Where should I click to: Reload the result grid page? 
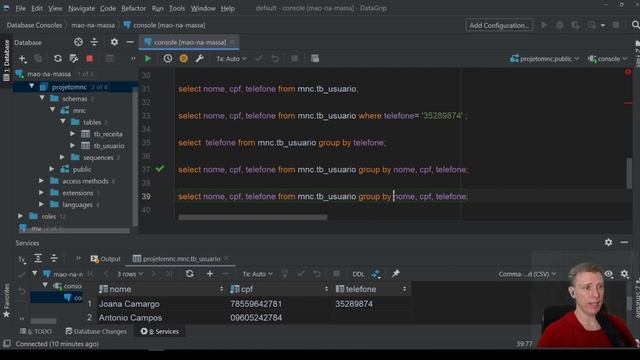(189, 274)
